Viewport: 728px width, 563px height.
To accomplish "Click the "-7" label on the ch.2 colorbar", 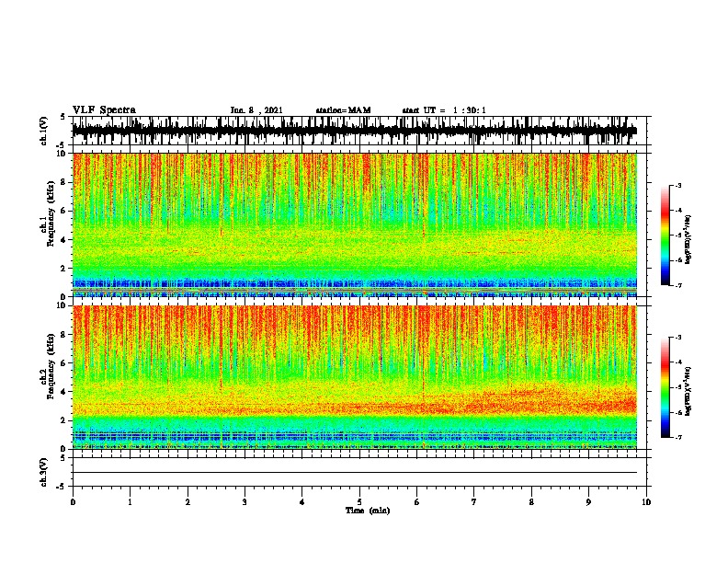I will pos(678,438).
